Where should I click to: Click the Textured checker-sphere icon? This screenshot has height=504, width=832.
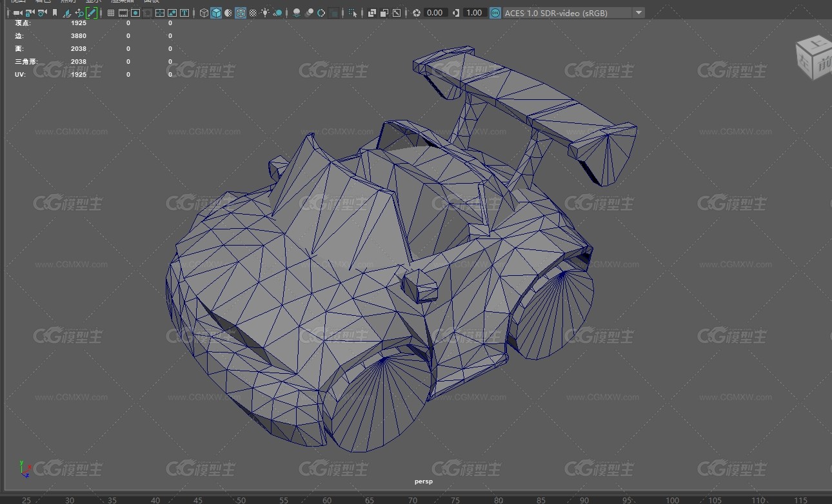pos(253,13)
